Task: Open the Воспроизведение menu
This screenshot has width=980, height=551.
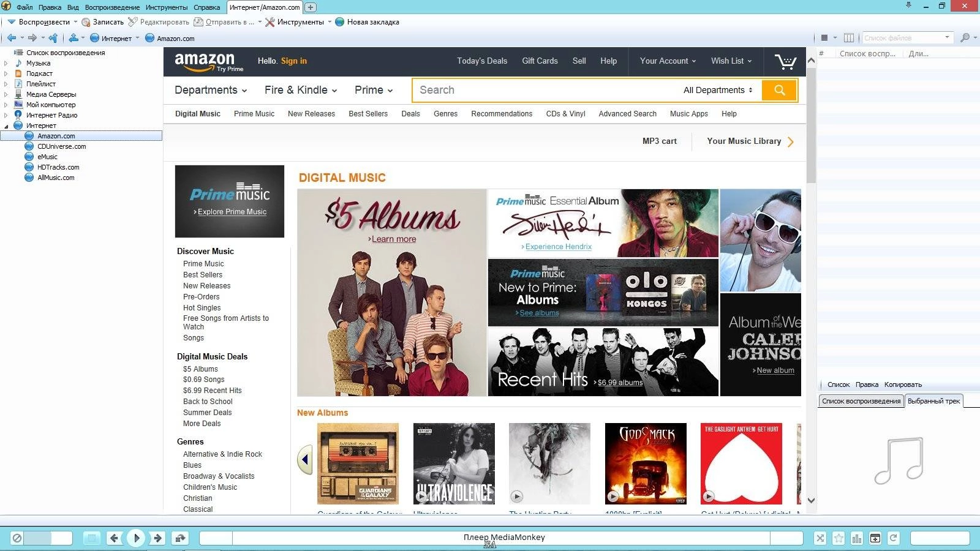Action: (112, 7)
